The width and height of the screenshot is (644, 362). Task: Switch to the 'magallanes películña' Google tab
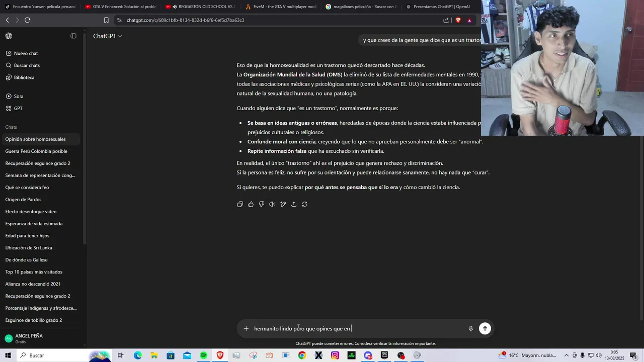(x=361, y=7)
